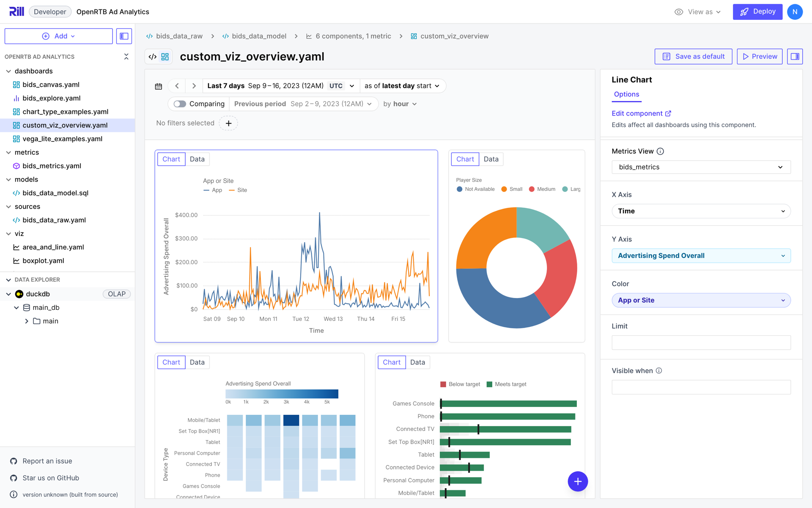Click the Rill logo
This screenshot has height=508, width=812.
pos(16,11)
